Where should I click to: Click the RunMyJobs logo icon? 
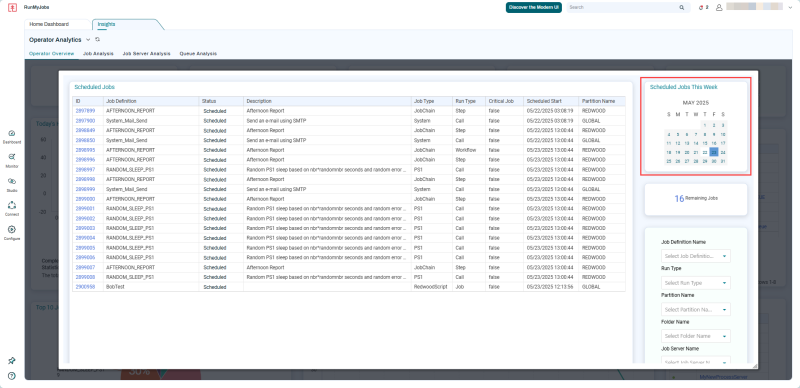[x=12, y=8]
